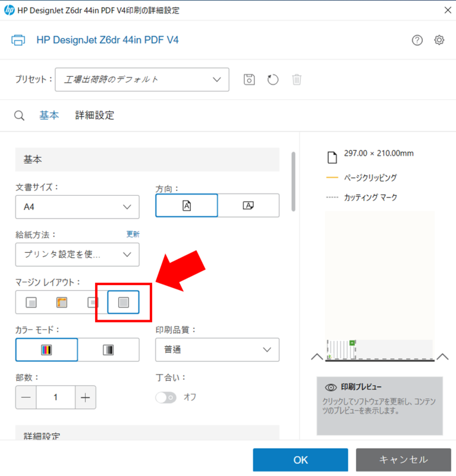This screenshot has width=456, height=476.
Task: Click the page icon beside the dimensions
Action: tap(332, 158)
